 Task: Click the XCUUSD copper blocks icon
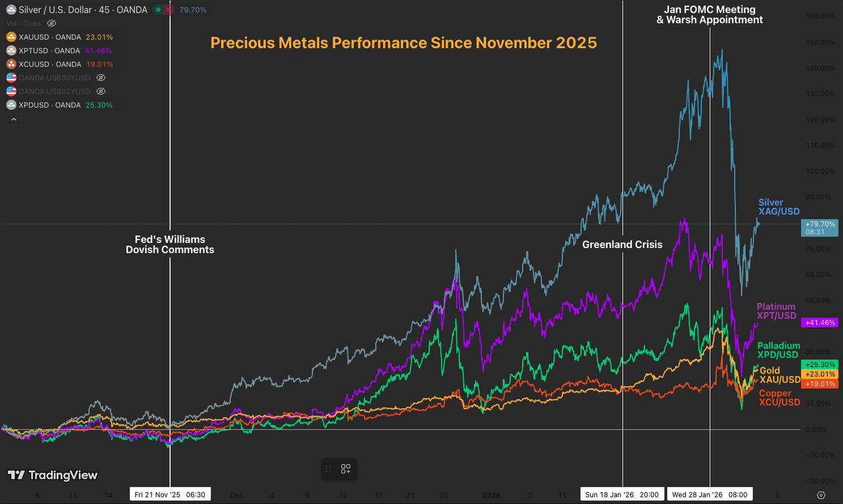[x=12, y=64]
